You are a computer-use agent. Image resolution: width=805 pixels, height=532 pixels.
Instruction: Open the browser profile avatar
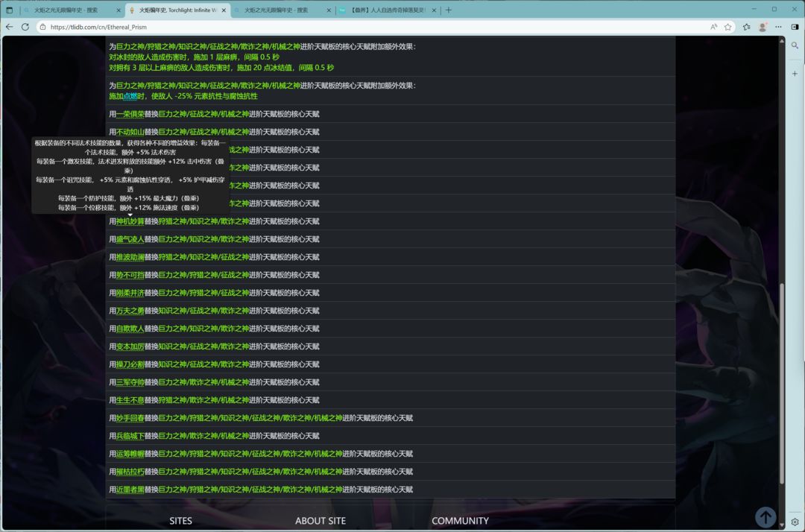click(763, 27)
